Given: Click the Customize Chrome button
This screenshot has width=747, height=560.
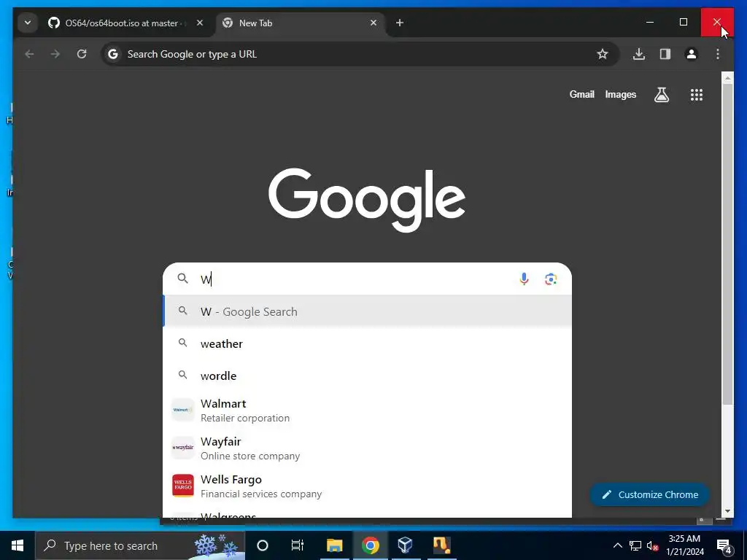Looking at the screenshot, I should coord(650,495).
